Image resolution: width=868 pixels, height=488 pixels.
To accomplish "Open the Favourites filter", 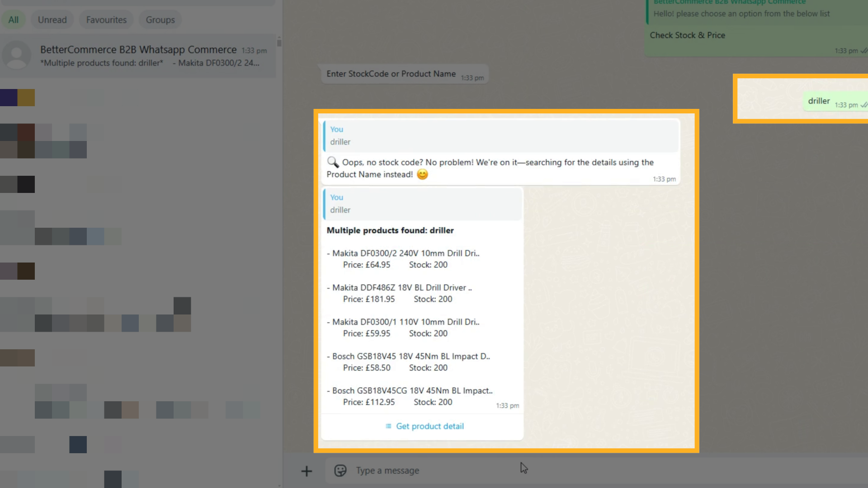I will coord(106,20).
